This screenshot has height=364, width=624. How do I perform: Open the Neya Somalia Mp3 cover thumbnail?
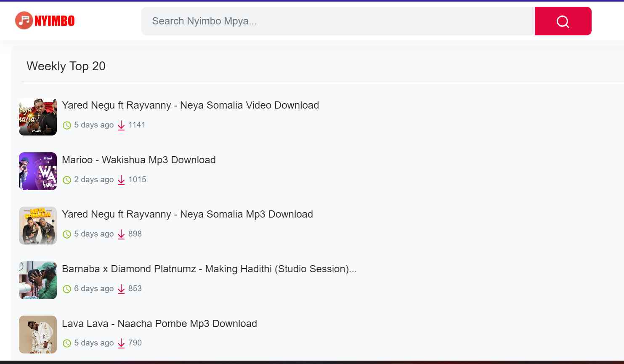(38, 226)
